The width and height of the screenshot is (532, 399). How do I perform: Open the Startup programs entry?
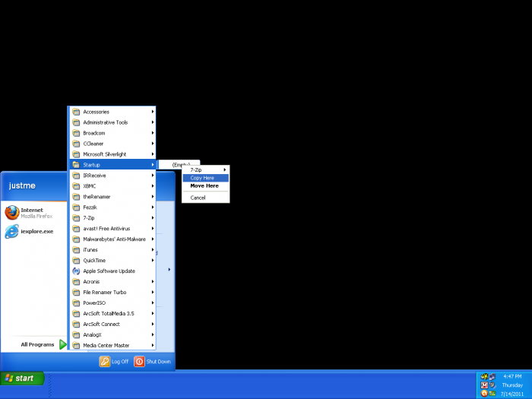112,165
